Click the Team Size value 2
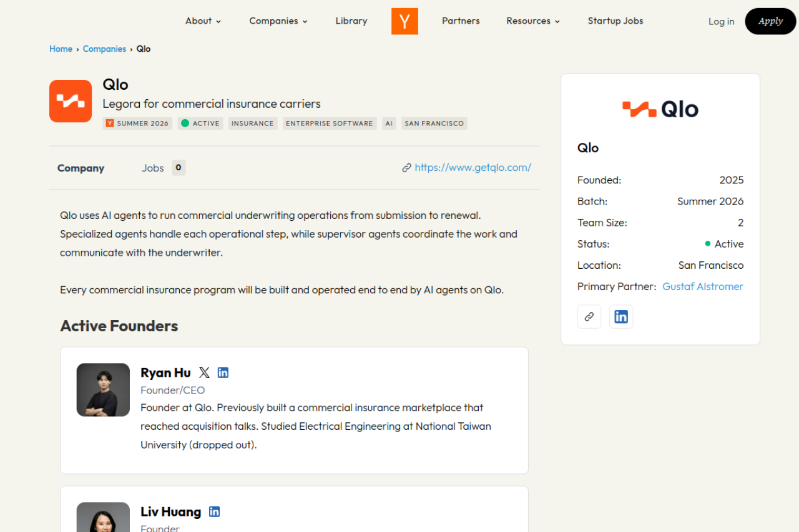Image resolution: width=799 pixels, height=532 pixels. click(x=741, y=223)
